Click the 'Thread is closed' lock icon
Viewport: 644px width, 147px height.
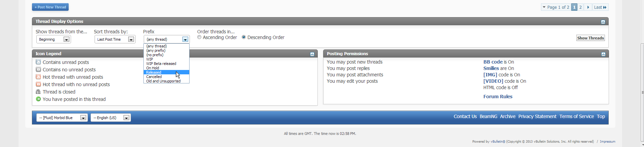click(38, 91)
